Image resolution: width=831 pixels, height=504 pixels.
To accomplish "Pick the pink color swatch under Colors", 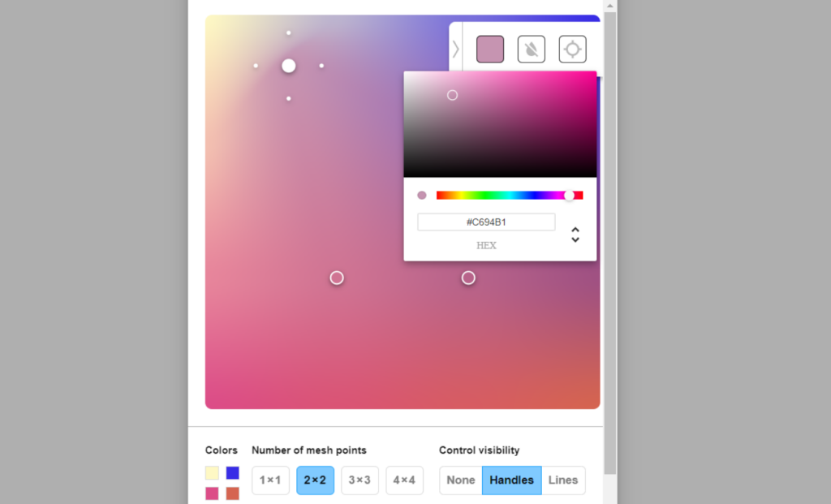I will click(212, 493).
